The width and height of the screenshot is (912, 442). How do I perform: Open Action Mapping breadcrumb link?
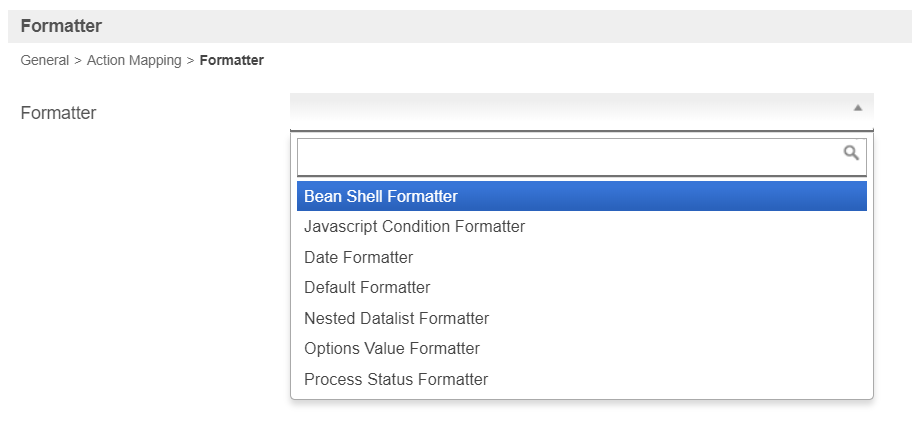[x=134, y=61]
